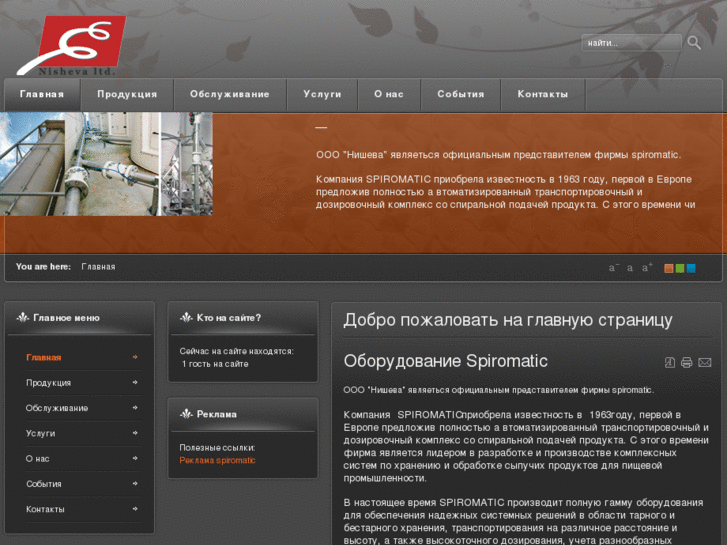Open the Услуги top navigation tab

click(x=322, y=94)
